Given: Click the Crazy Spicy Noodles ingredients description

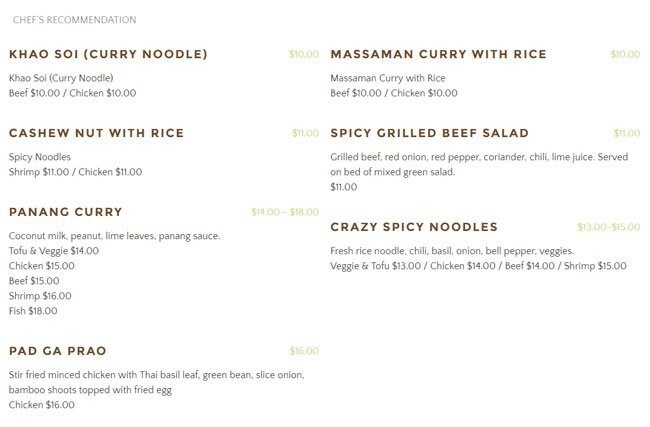Looking at the screenshot, I should point(452,251).
